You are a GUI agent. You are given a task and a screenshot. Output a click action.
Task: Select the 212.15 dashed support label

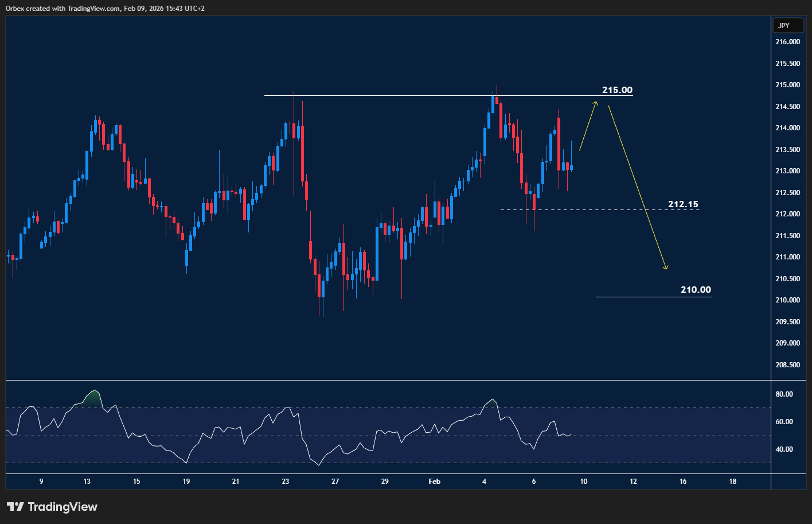pos(683,204)
